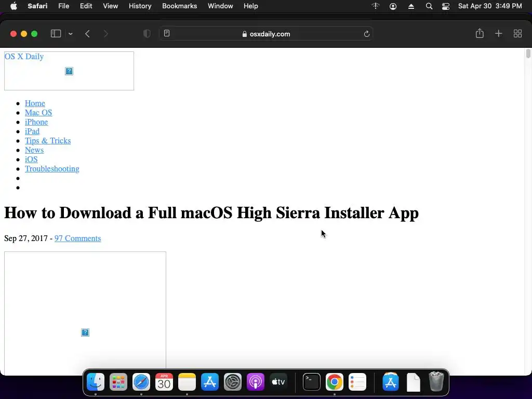The width and height of the screenshot is (532, 399).
Task: Open the File menu
Action: (x=64, y=6)
